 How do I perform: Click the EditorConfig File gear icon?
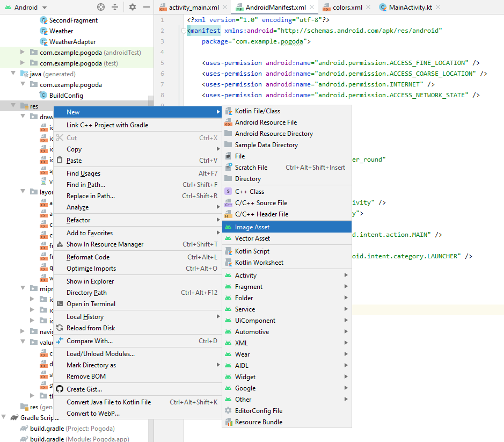228,411
